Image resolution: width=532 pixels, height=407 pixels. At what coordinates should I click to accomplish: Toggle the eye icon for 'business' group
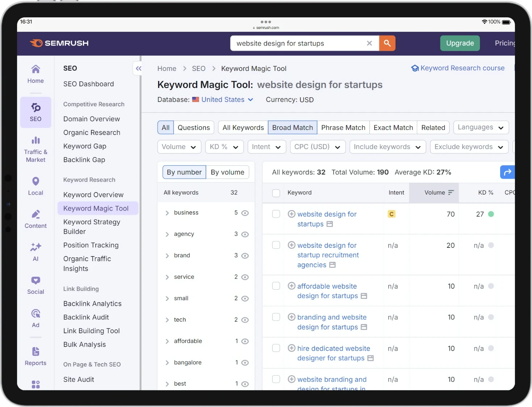(245, 213)
